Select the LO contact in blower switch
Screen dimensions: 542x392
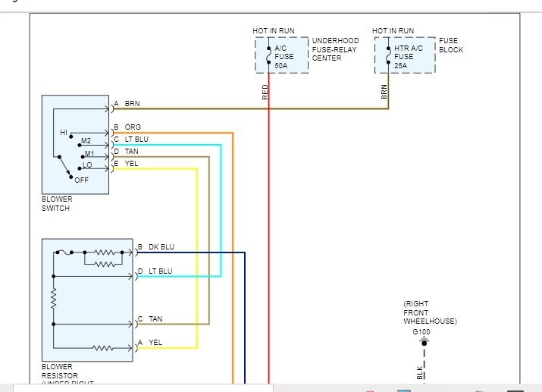coord(87,165)
